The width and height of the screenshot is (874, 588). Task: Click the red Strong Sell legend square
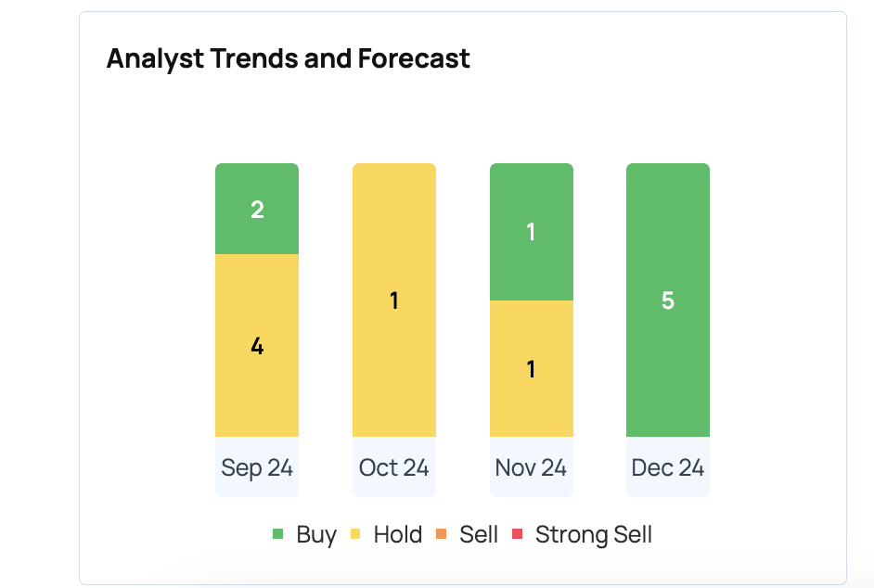click(518, 534)
